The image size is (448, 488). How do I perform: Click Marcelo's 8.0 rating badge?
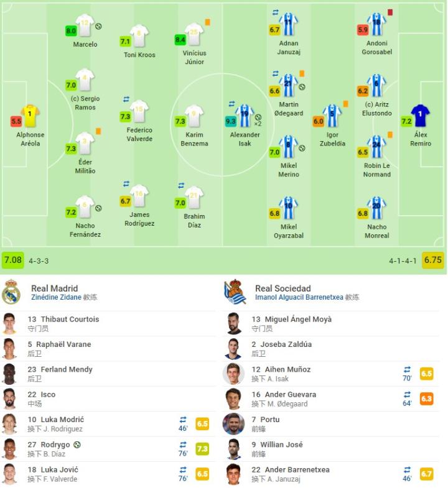pos(71,30)
